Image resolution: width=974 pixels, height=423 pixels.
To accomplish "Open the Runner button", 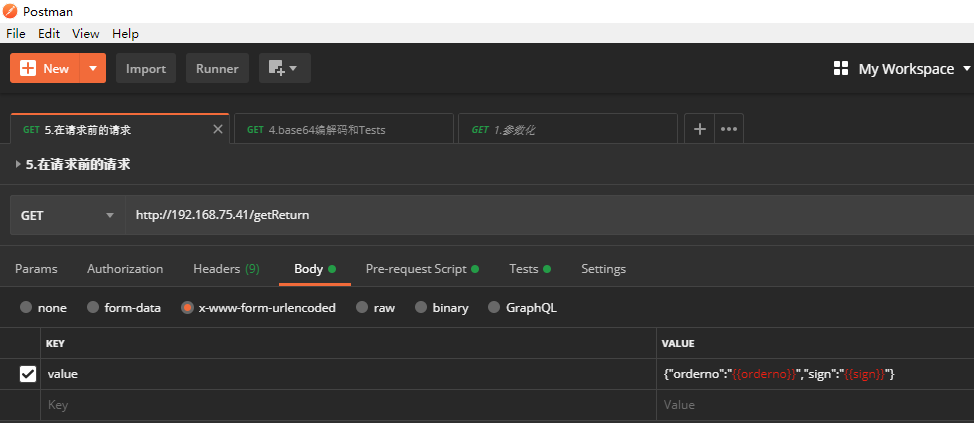I will [217, 68].
